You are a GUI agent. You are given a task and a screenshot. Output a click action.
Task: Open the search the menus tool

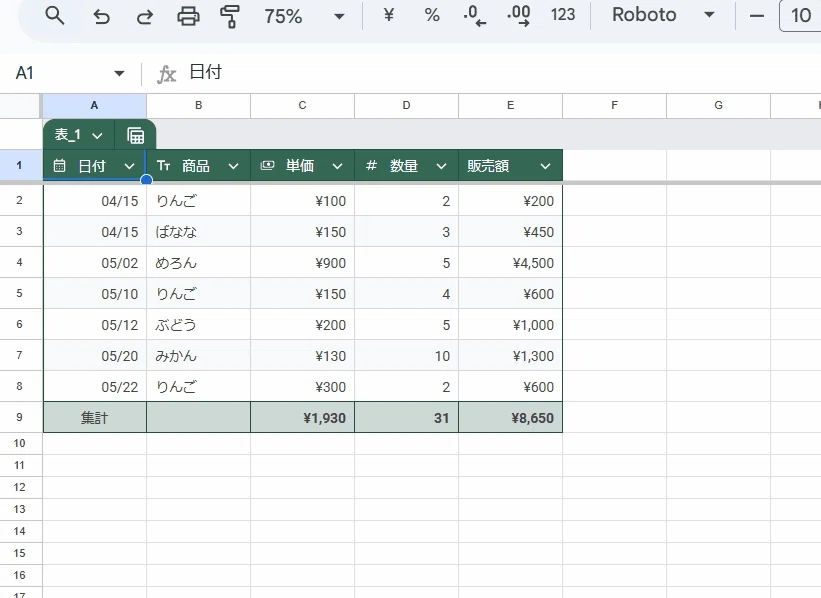click(54, 16)
